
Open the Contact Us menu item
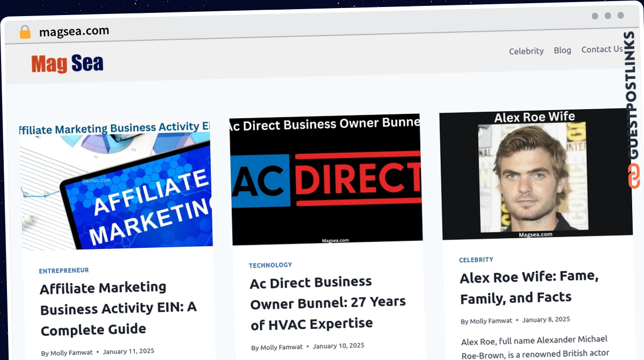pos(602,49)
